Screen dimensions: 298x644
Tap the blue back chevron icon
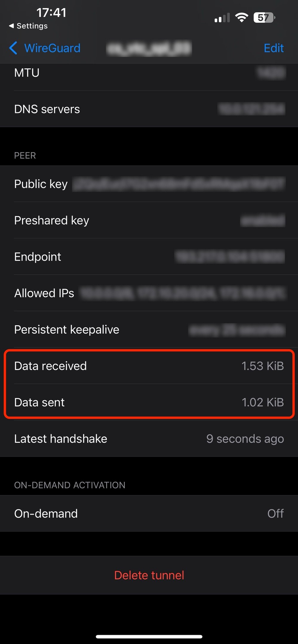pos(13,48)
